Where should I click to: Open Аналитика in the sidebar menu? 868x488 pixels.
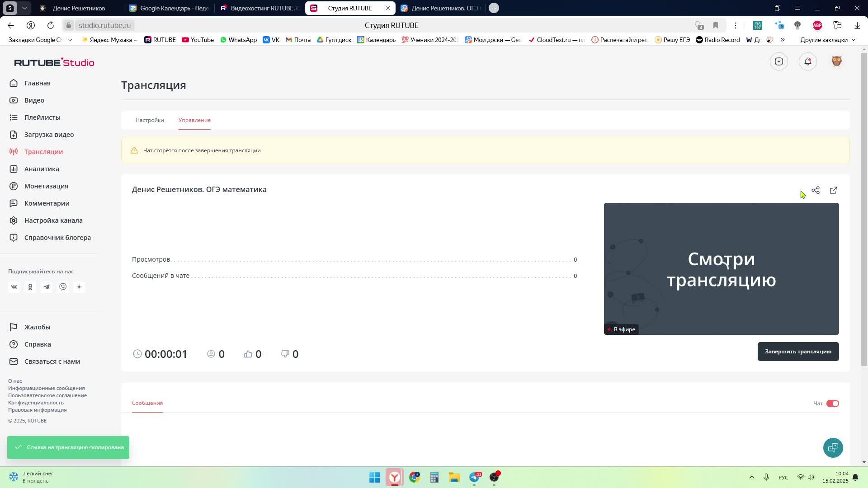[42, 169]
